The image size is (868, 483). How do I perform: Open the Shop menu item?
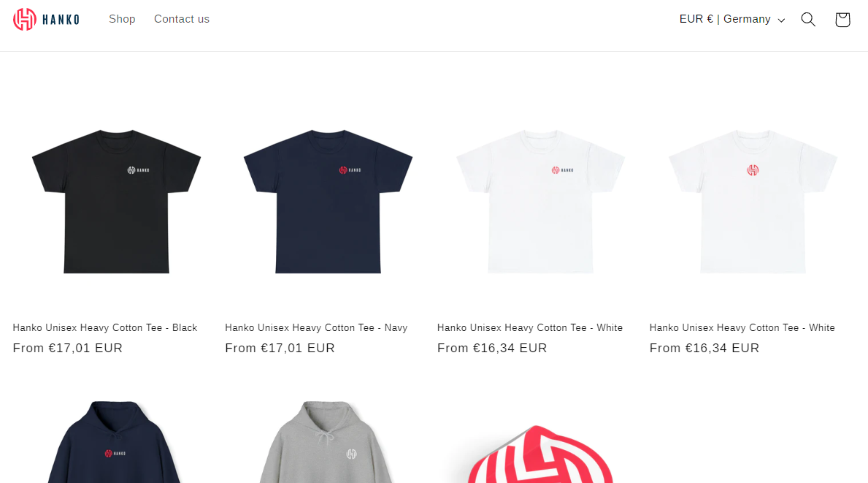(122, 19)
